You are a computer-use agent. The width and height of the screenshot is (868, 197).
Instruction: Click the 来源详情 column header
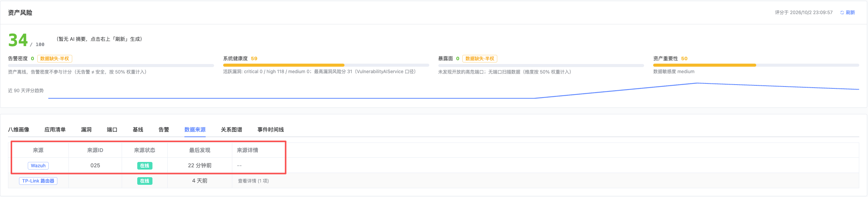coord(248,150)
